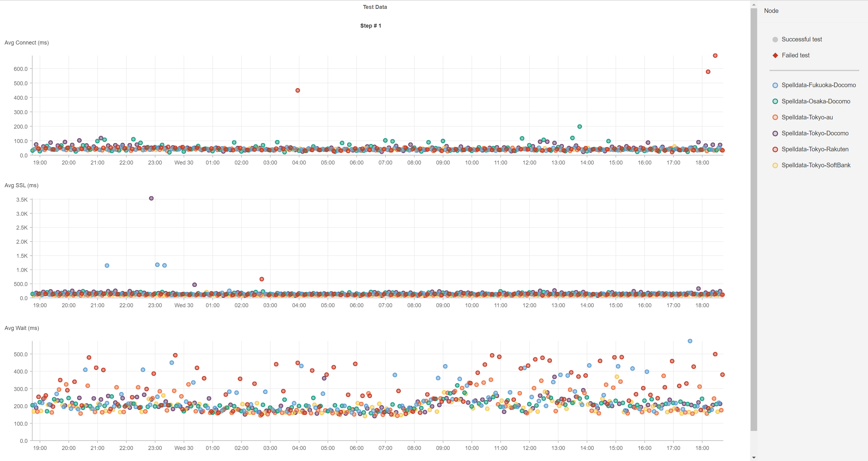
Task: Click the red Failed test diamond icon
Action: (x=775, y=55)
